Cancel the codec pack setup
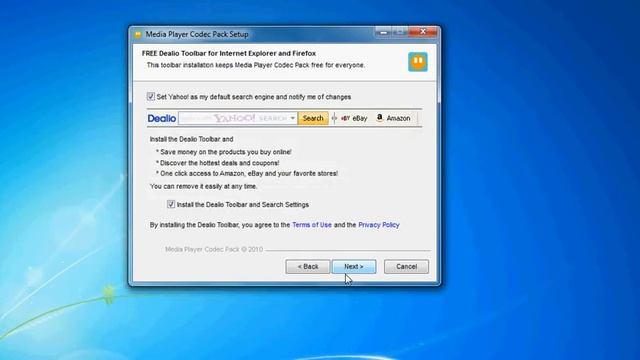Image resolution: width=640 pixels, height=360 pixels. point(407,267)
